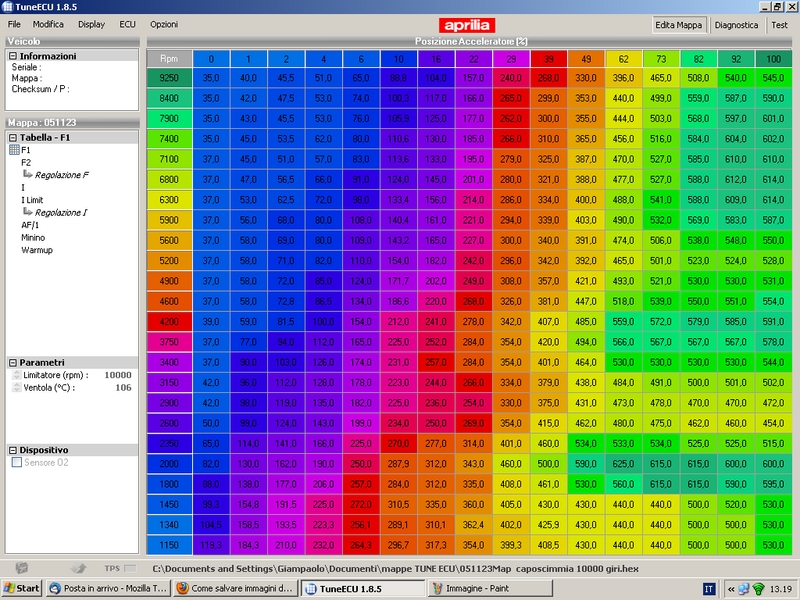800x600 pixels.
Task: Select the Warmup table
Action: click(37, 250)
